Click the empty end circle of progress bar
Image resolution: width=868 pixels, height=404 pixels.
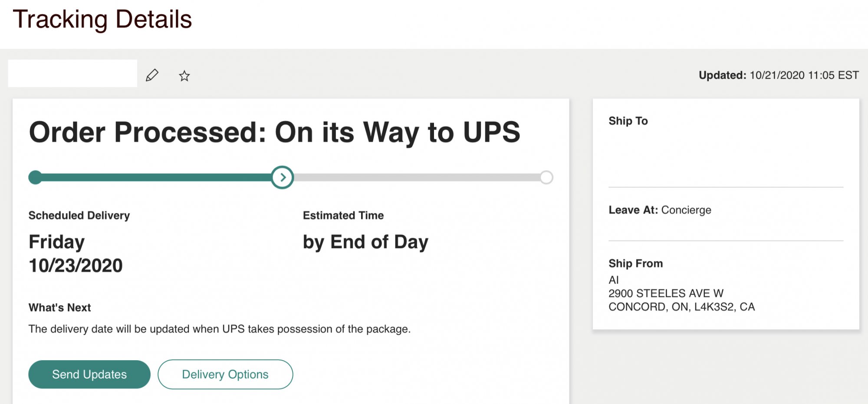pos(546,177)
